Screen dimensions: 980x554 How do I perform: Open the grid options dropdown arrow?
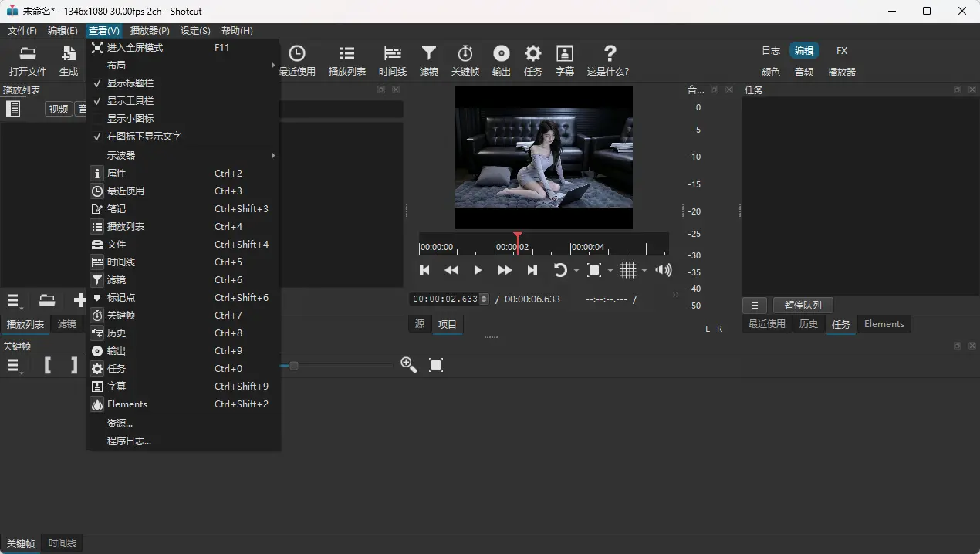(644, 270)
